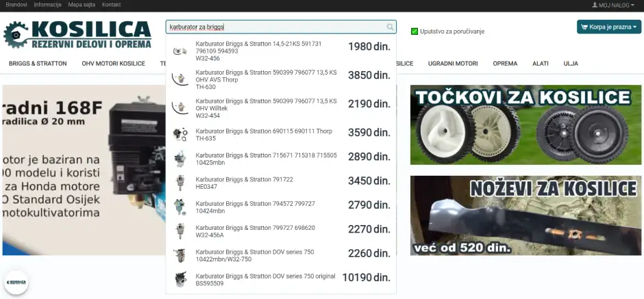Click price 10190 din.

[x=367, y=278]
